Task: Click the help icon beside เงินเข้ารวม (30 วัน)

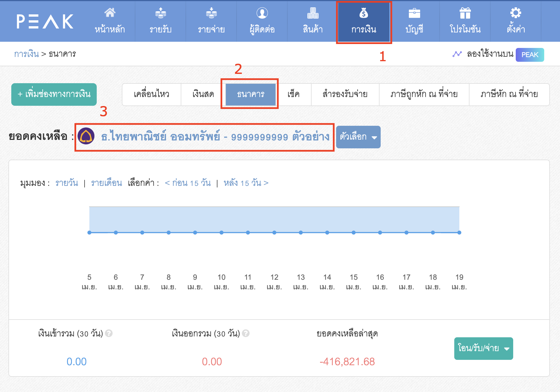Action: tap(109, 333)
